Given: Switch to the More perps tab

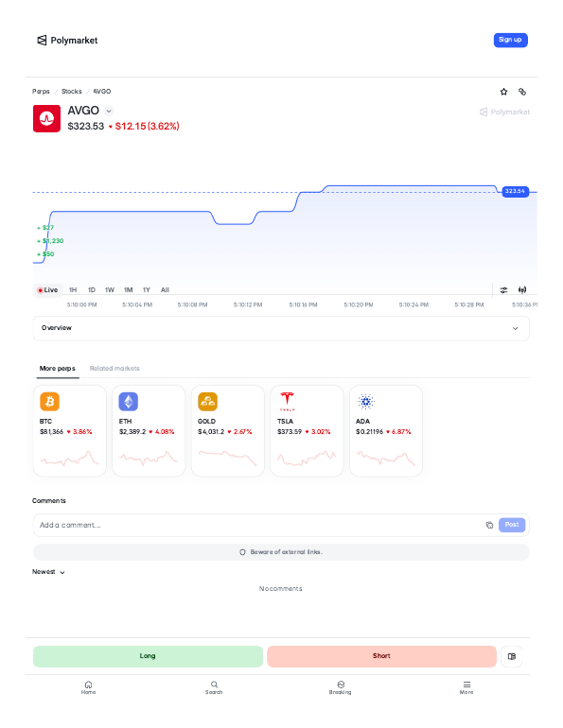Looking at the screenshot, I should coord(58,368).
